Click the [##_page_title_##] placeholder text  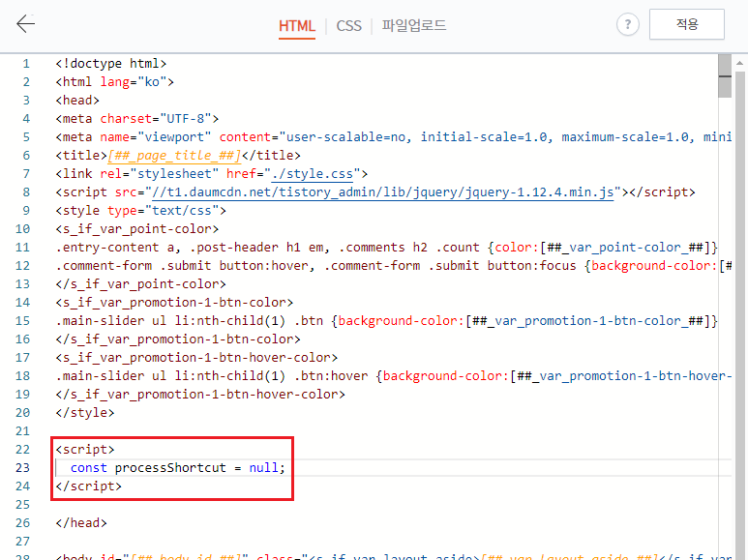pos(174,156)
